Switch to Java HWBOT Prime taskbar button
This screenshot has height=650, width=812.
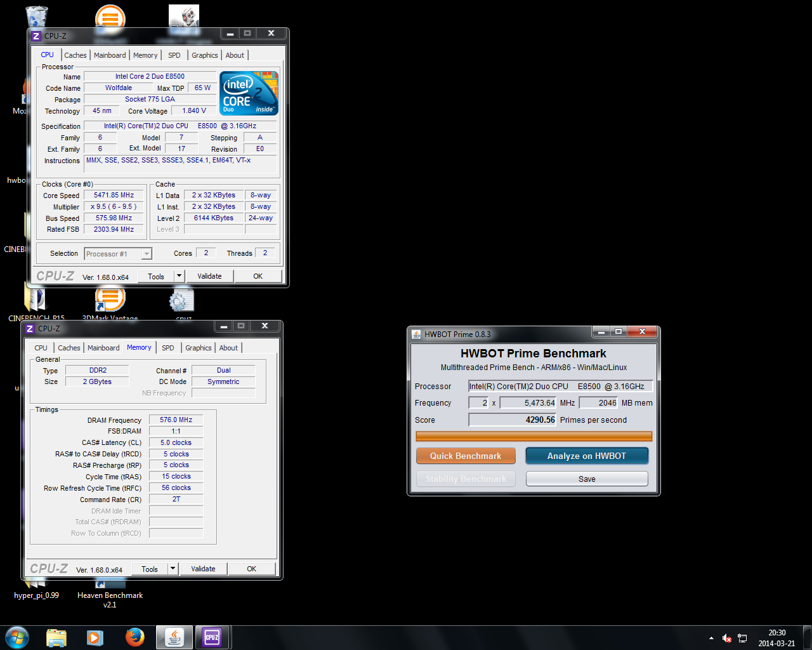(174, 637)
